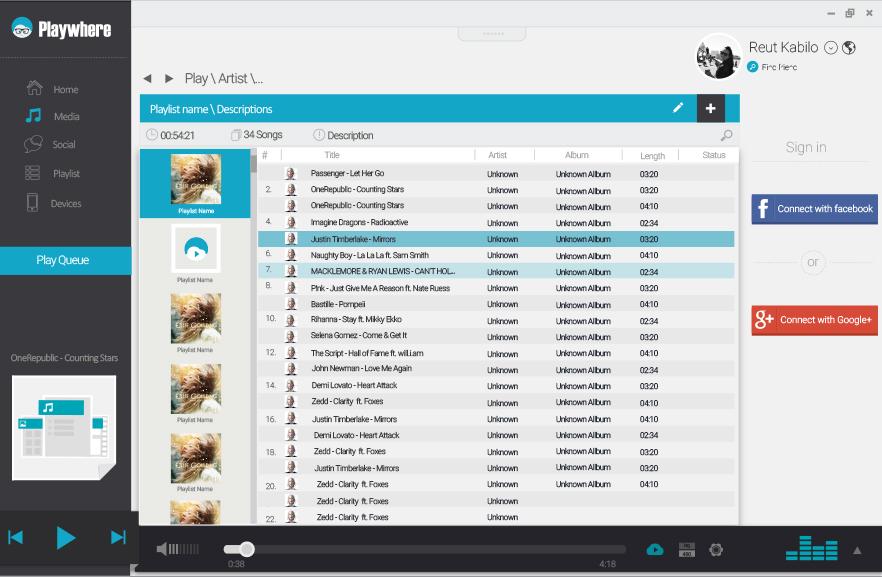Viewport: 882px width, 577px height.
Task: Search songs using the magnifier icon
Action: pos(726,135)
